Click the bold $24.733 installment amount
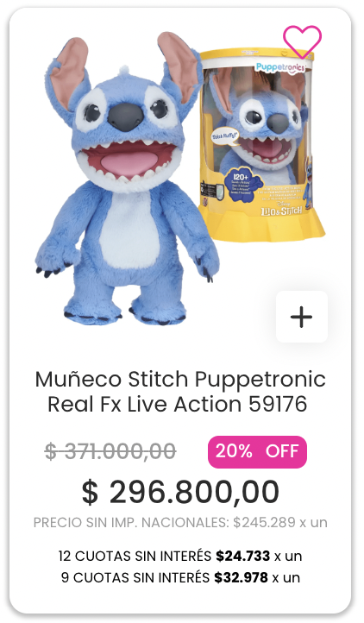Image resolution: width=364 pixels, height=623 pixels. point(242,556)
